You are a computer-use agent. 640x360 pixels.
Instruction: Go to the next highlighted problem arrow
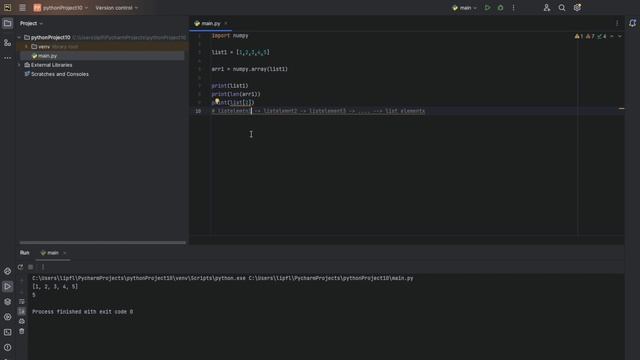pos(620,36)
